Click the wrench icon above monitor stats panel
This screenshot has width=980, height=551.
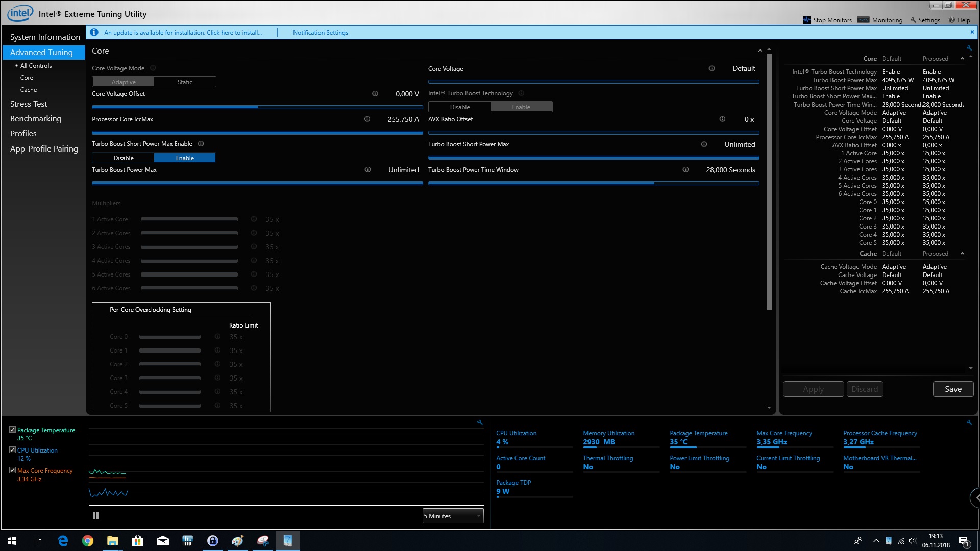(969, 422)
